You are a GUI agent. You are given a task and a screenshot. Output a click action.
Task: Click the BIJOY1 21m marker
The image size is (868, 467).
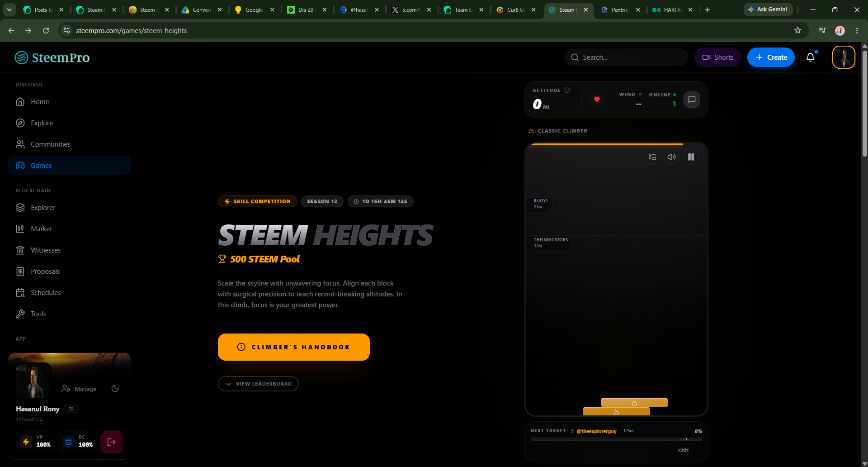point(540,204)
